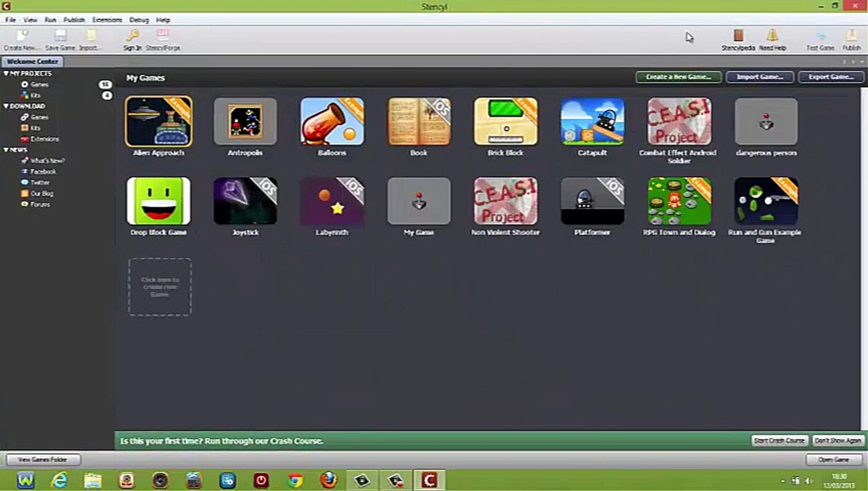Open Internet Explorer from the taskbar

(x=59, y=480)
